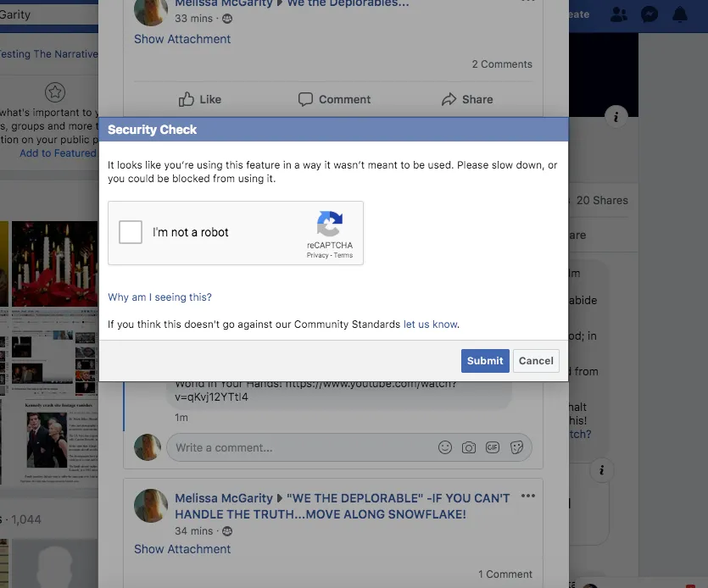Viewport: 708px width, 588px height.
Task: Open the sticker picker icon
Action: click(516, 447)
